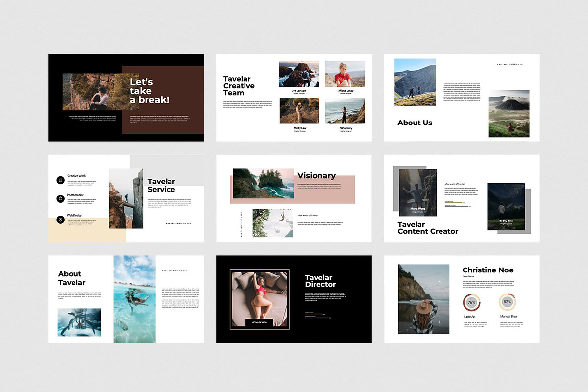Select the rock climber photo on Tavelar Service
Viewport: 588px width, 392px height.
click(126, 198)
